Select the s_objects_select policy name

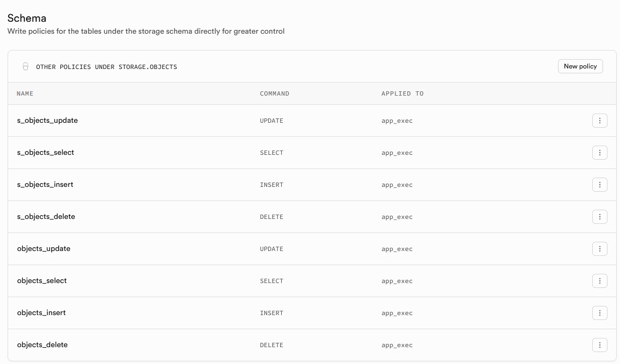point(46,153)
